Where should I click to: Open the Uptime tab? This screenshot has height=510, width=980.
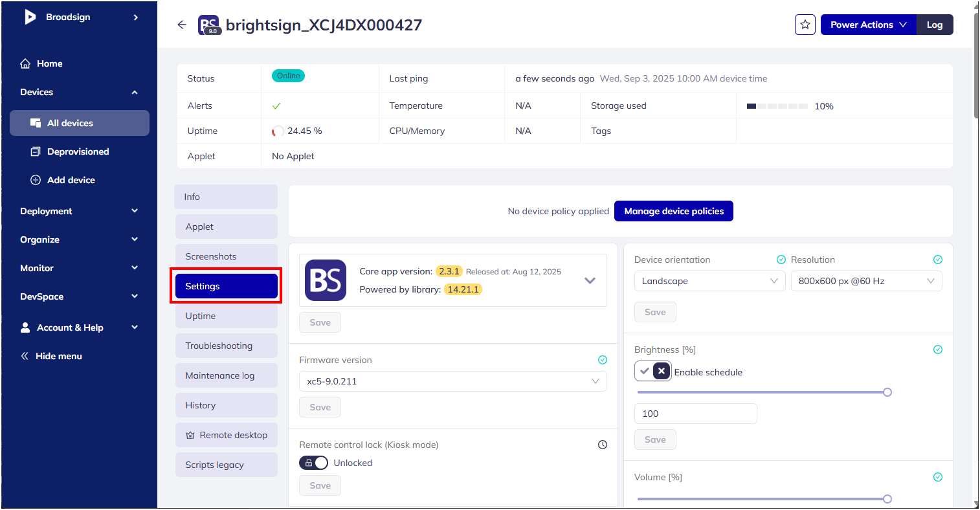pyautogui.click(x=227, y=316)
